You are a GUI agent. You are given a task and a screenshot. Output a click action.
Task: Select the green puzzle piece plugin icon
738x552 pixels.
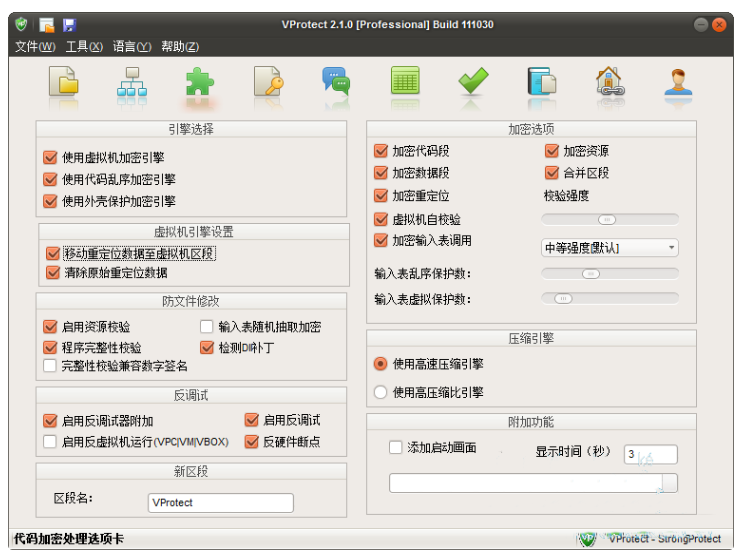200,81
